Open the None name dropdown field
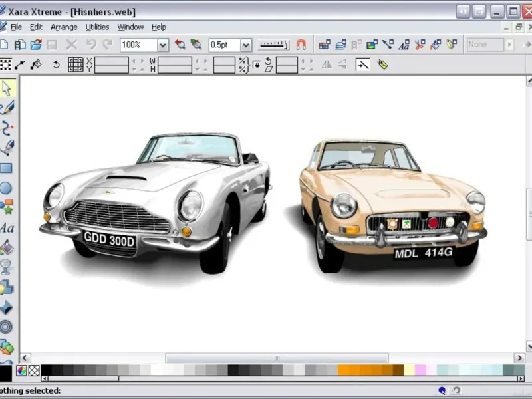This screenshot has height=399, width=532. point(485,45)
